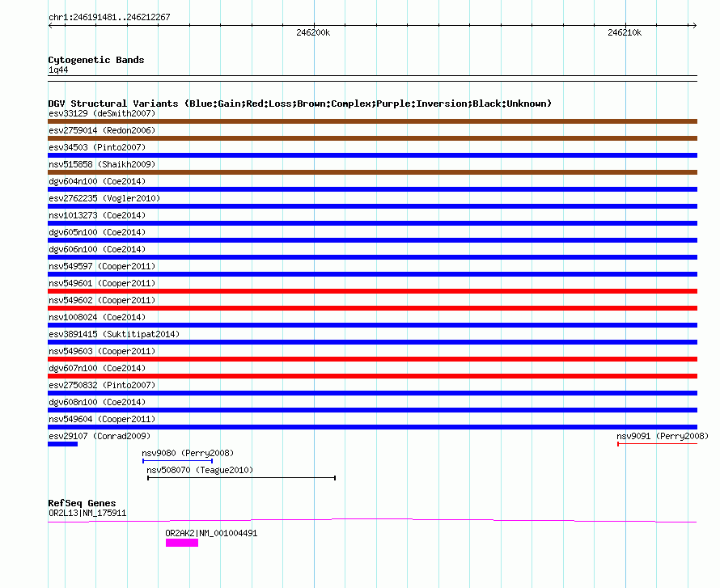Click the chr1:246191481..246212267 coordinates text
Screen dimensions: 720x588
tap(109, 17)
